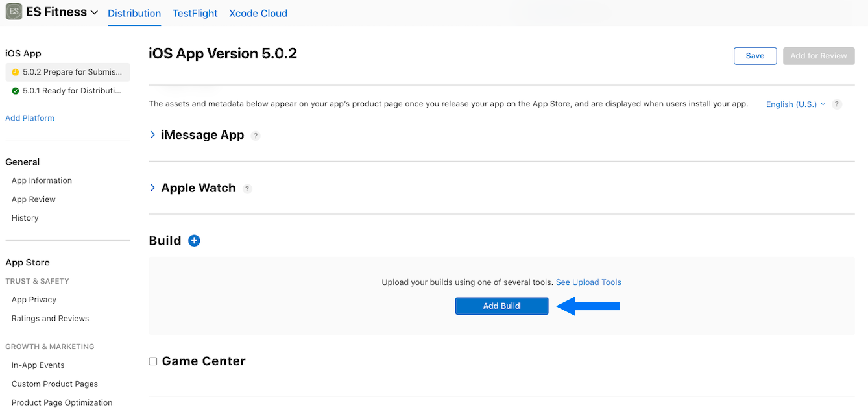This screenshot has width=868, height=414.
Task: Click the Build section heading
Action: tap(165, 241)
